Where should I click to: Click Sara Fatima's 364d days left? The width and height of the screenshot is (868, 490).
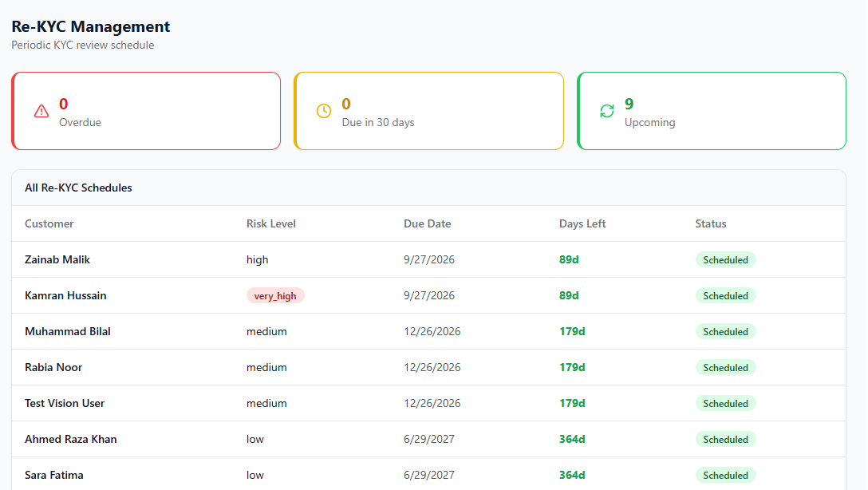pos(572,476)
